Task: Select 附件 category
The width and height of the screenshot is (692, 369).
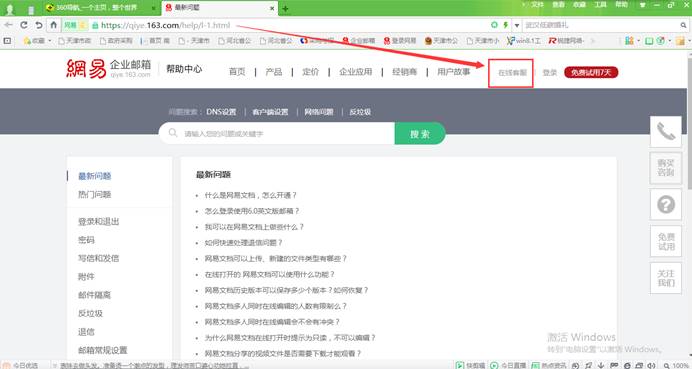Action: point(86,277)
